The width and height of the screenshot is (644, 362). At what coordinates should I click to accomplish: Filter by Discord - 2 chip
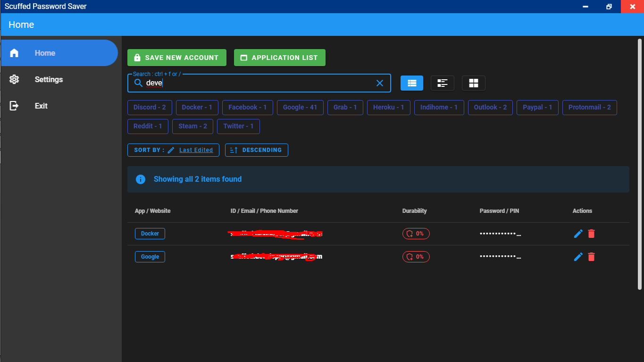point(150,107)
